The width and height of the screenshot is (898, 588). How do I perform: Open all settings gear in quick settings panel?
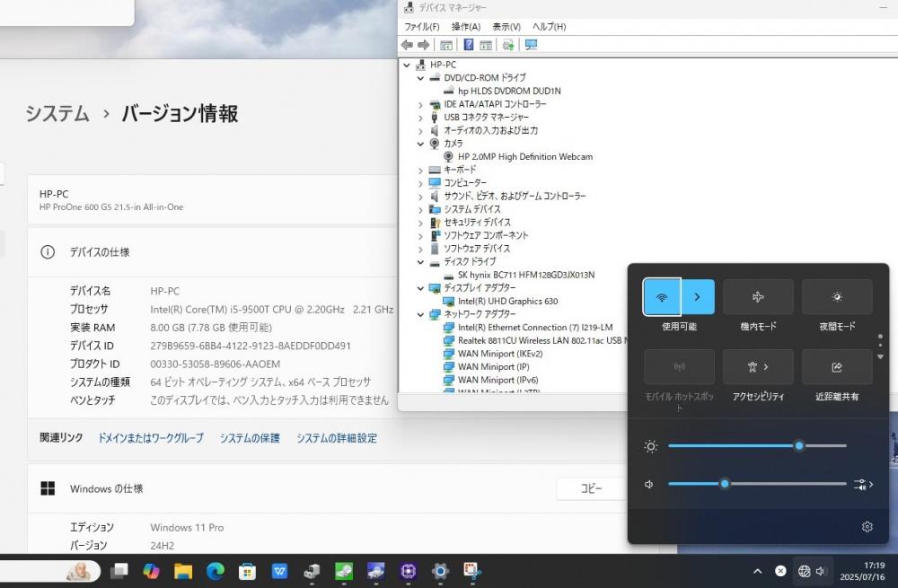pyautogui.click(x=867, y=527)
